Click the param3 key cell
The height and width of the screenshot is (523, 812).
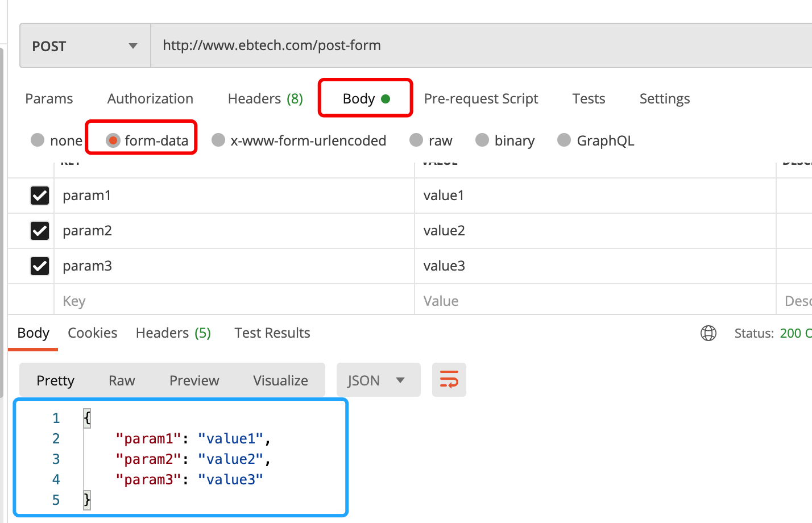point(234,266)
